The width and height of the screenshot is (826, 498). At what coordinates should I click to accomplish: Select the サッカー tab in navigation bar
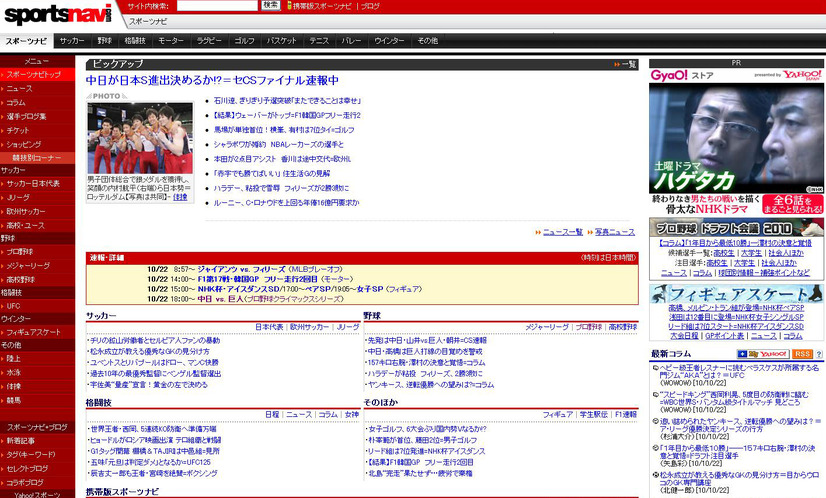click(x=72, y=41)
